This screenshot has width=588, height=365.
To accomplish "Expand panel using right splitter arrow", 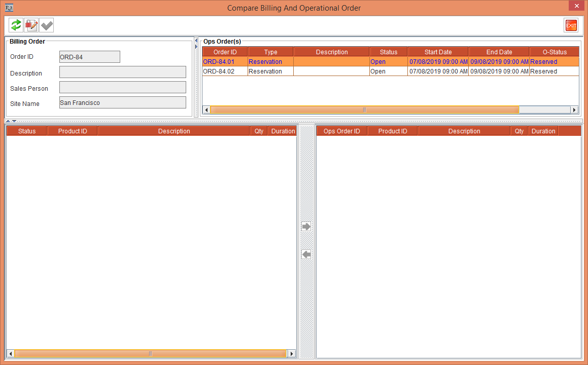I will pos(197,46).
